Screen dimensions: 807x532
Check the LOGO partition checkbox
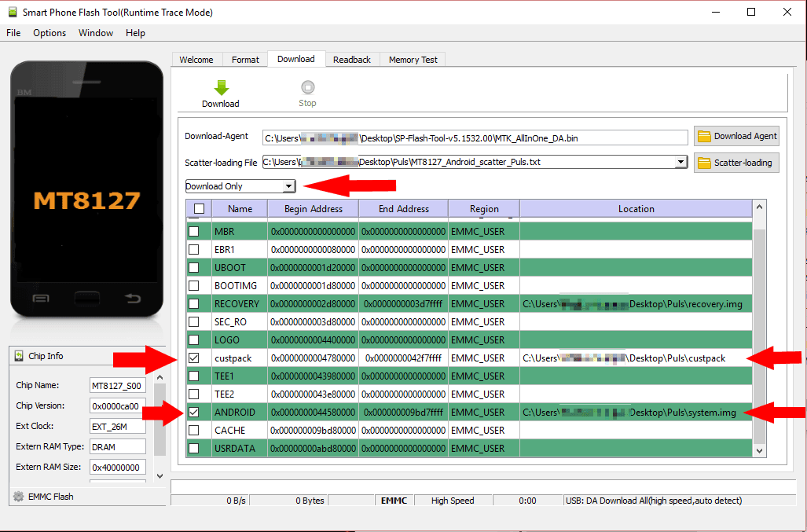(194, 339)
